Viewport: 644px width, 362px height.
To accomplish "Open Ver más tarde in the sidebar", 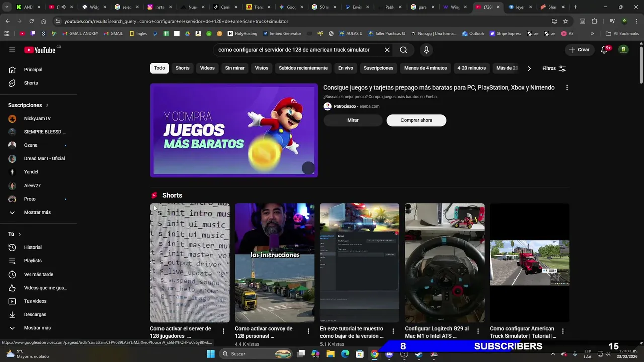I will (39, 274).
